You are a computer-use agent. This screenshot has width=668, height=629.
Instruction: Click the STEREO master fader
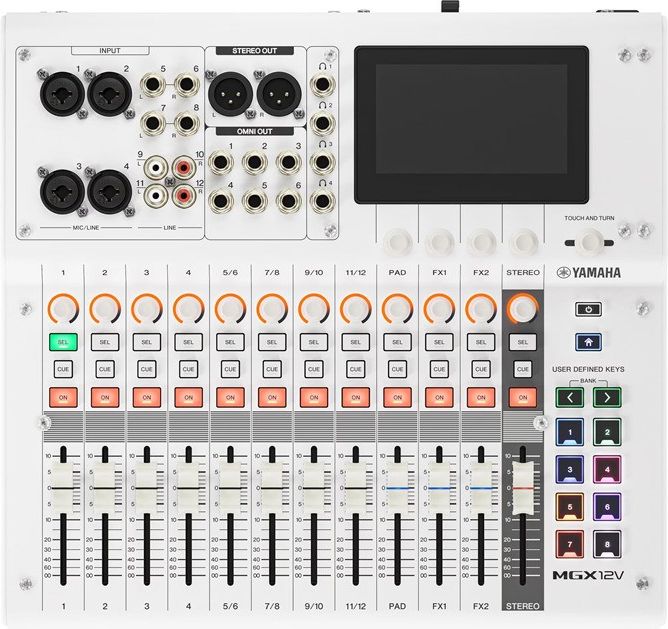[521, 489]
